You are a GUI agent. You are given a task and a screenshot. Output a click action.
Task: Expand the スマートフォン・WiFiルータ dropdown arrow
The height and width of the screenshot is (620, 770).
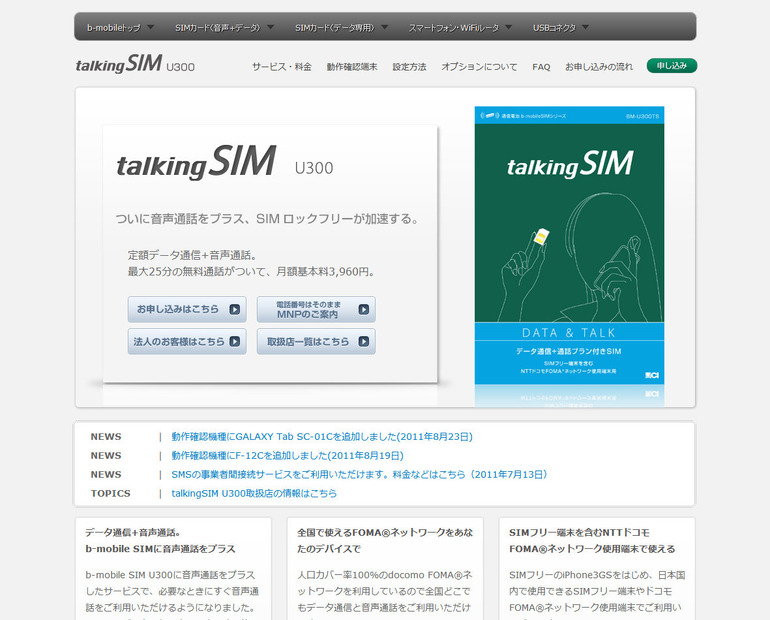(x=509, y=27)
